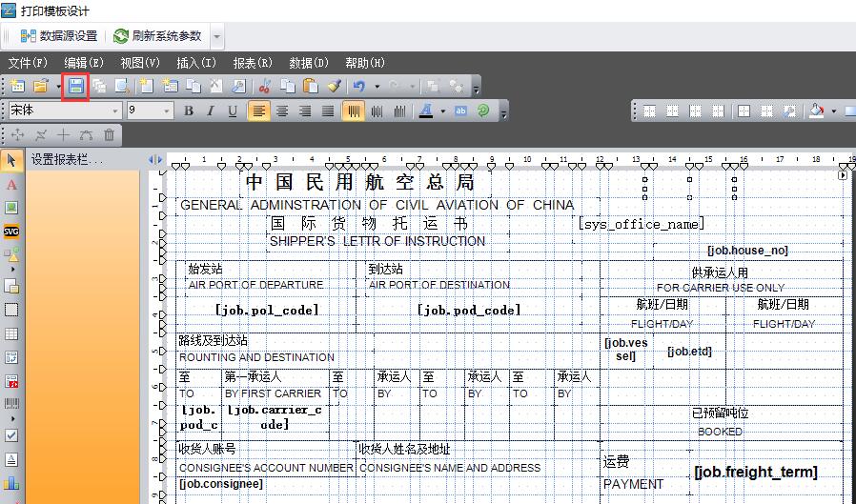856x504 pixels.
Task: Click the Undo arrow icon
Action: click(358, 87)
